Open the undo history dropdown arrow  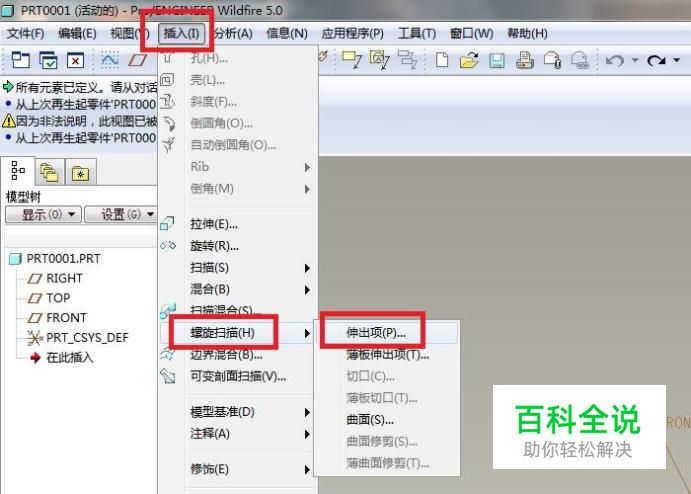click(x=635, y=60)
